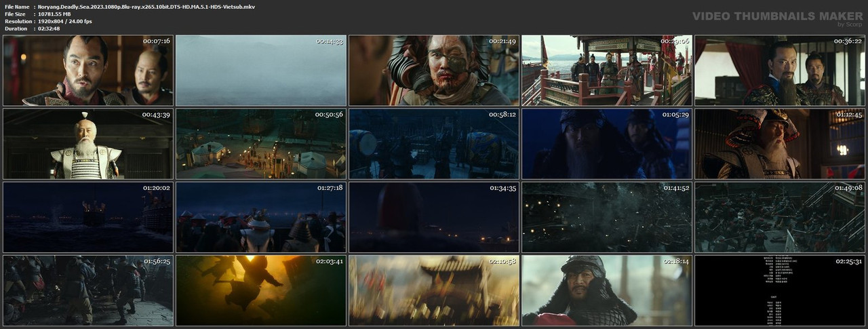This screenshot has width=868, height=329.
Task: Select the credits thumbnail at 02:25:31
Action: click(x=780, y=290)
